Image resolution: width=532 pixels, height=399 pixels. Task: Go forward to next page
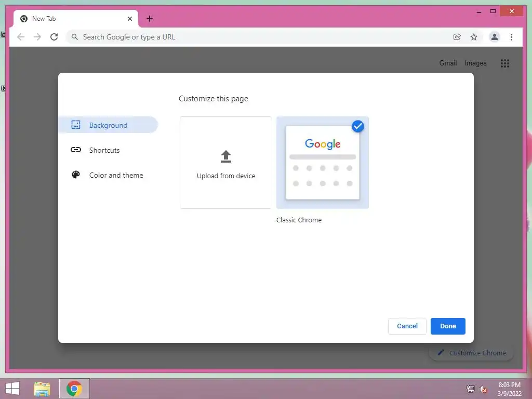(37, 37)
